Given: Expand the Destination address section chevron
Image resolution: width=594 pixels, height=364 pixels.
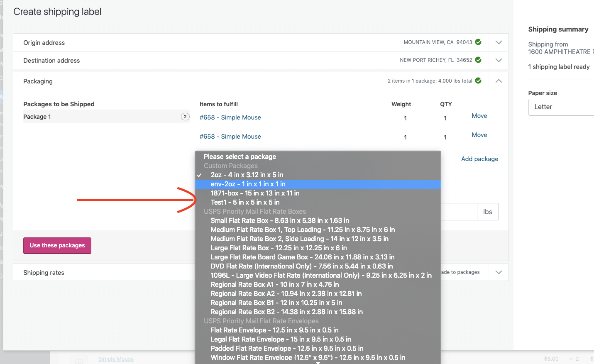Looking at the screenshot, I should [x=499, y=60].
